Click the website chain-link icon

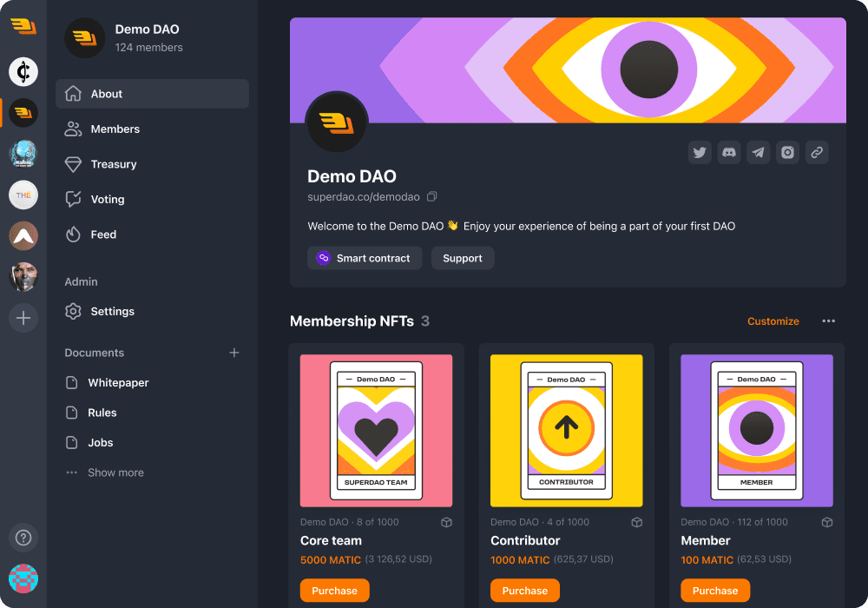coord(817,152)
